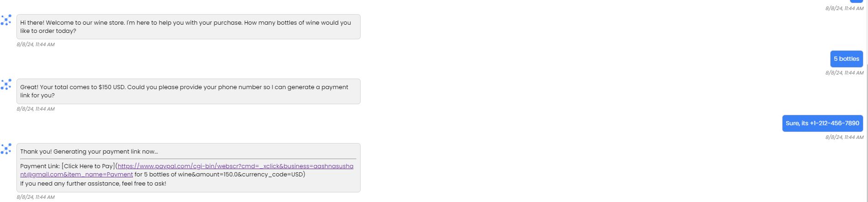Click the timestamp under the phone number message
Image resolution: width=868 pixels, height=202 pixels.
click(844, 137)
